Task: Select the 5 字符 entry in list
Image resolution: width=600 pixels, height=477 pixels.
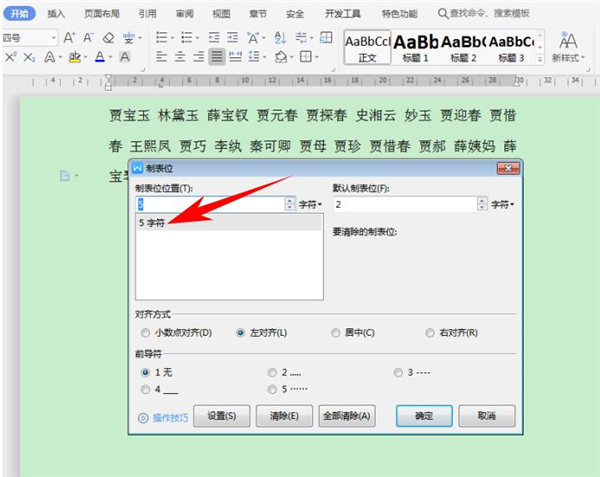Action: (229, 223)
